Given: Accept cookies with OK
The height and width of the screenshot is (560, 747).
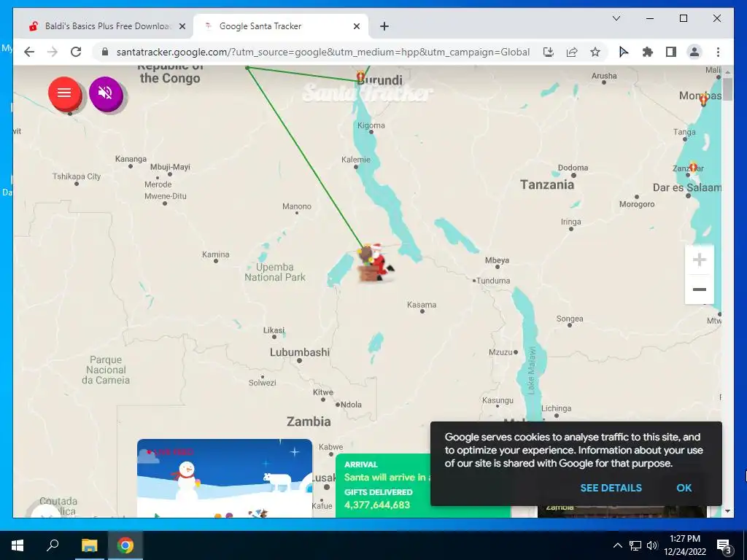Looking at the screenshot, I should (x=684, y=488).
